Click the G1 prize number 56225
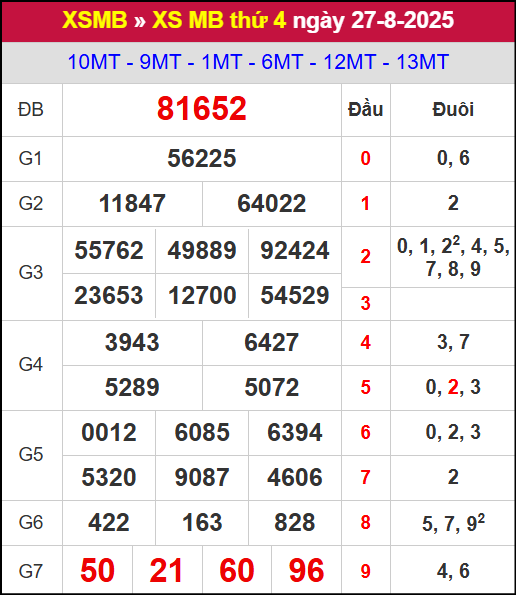This screenshot has width=516, height=595. (x=202, y=158)
